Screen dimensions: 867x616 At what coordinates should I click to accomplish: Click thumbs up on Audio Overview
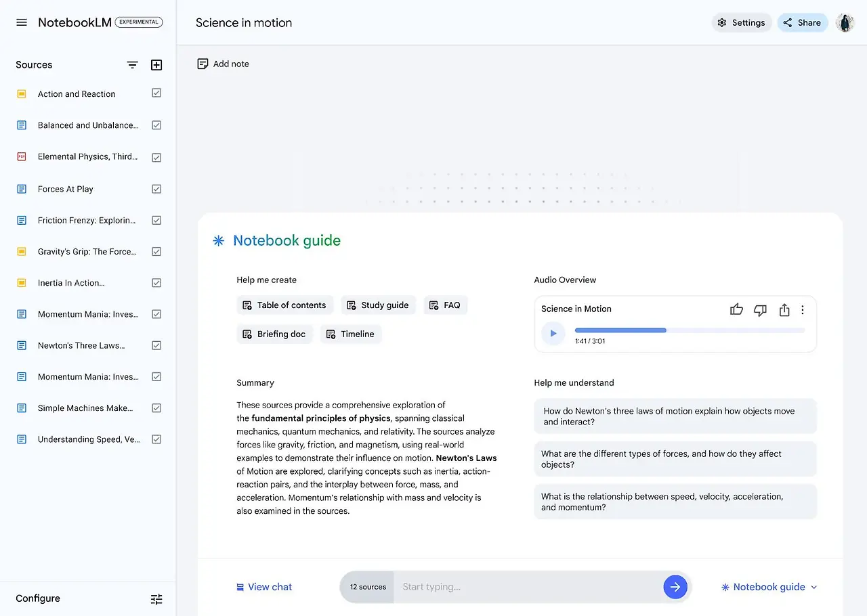736,310
